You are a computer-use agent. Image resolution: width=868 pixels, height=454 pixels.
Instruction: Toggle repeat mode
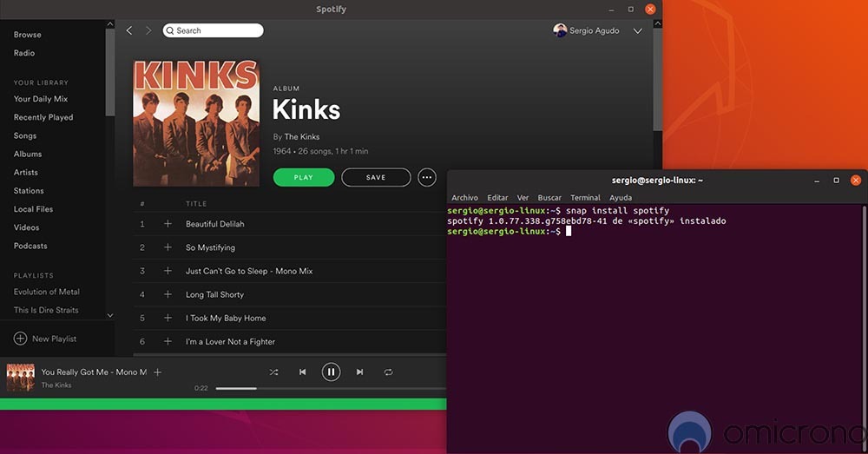point(389,372)
